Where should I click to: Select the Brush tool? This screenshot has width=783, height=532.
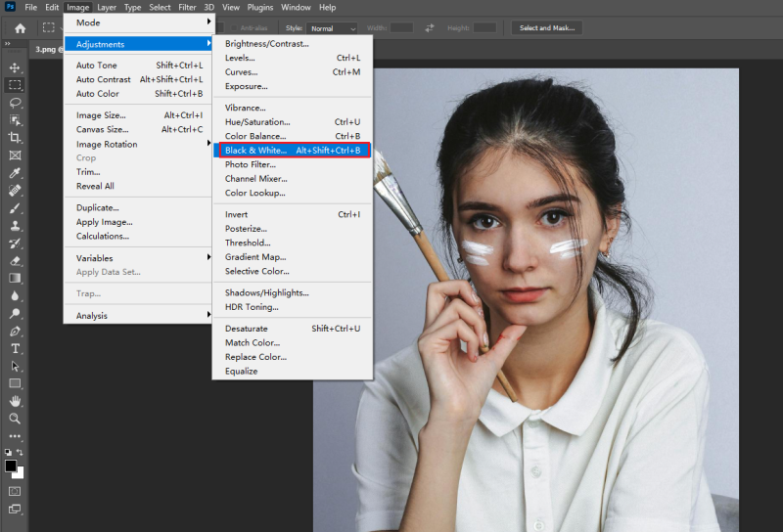[x=15, y=208]
